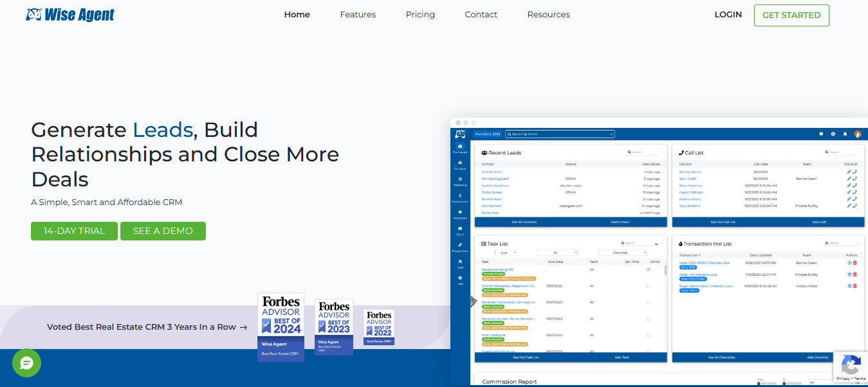Click the globe icon for Seller 2023-16766 transaction
The image size is (868, 387).
click(849, 263)
